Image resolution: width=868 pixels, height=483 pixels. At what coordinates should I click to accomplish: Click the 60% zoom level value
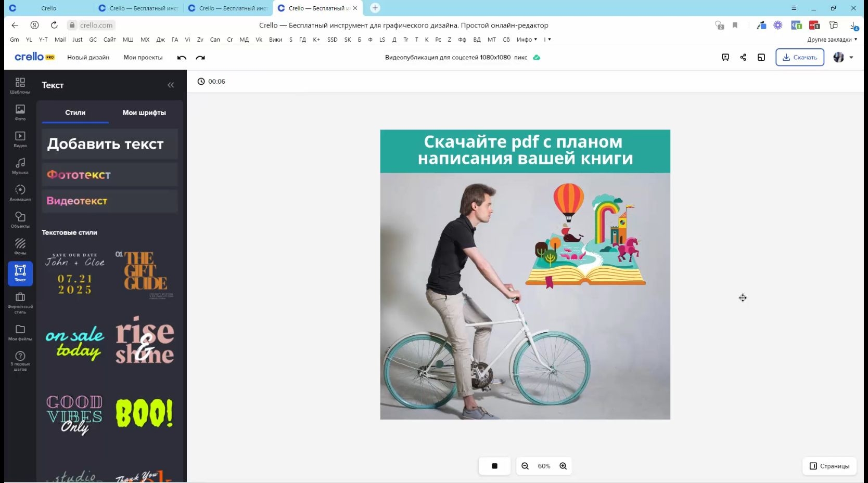click(544, 466)
